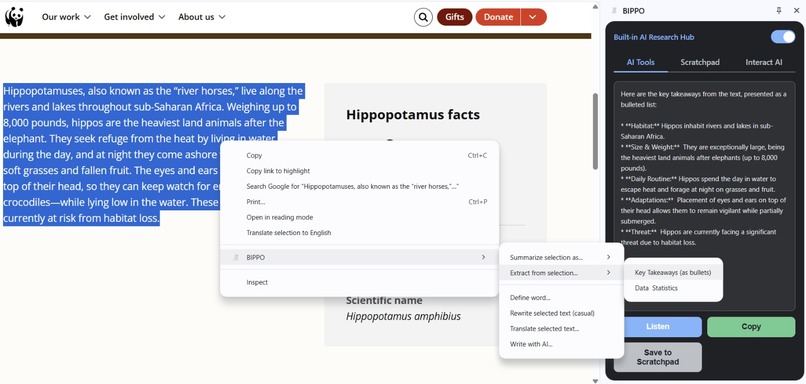Expand the About us menu

(202, 17)
